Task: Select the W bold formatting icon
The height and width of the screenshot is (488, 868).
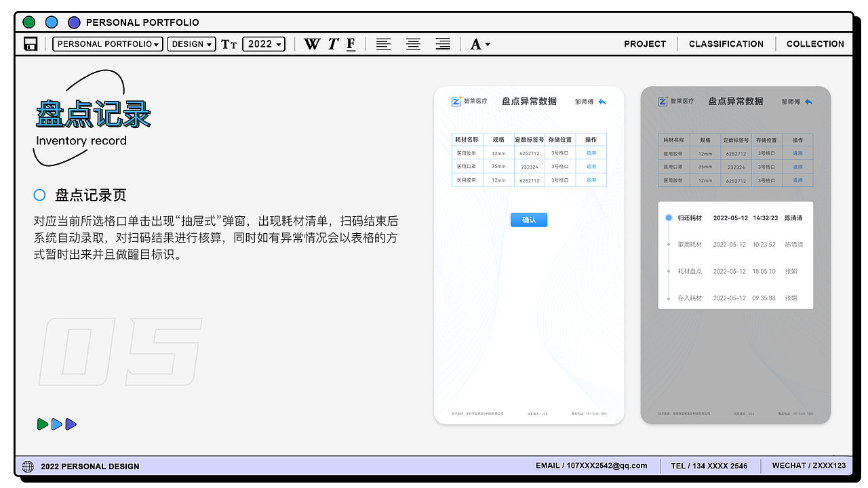Action: (x=312, y=43)
